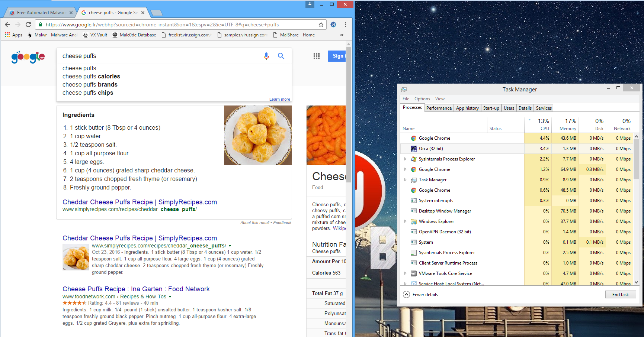Expand the VMware Tools Core Service group
Viewport: 644px width, 337px height.
tap(406, 273)
